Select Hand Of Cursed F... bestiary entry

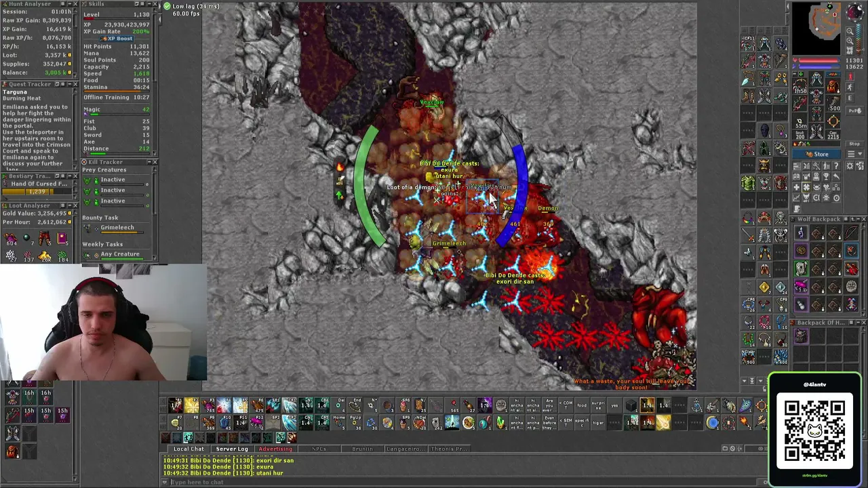coord(39,184)
